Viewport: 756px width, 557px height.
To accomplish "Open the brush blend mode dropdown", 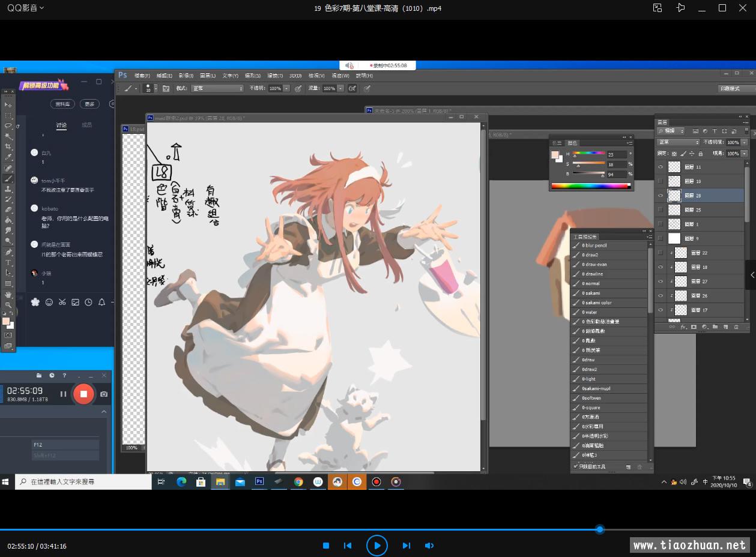I will pyautogui.click(x=217, y=88).
